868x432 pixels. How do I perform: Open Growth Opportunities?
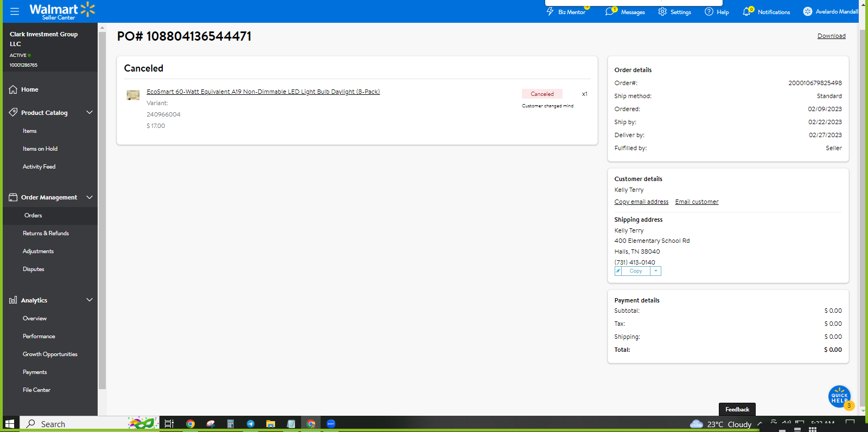point(50,354)
